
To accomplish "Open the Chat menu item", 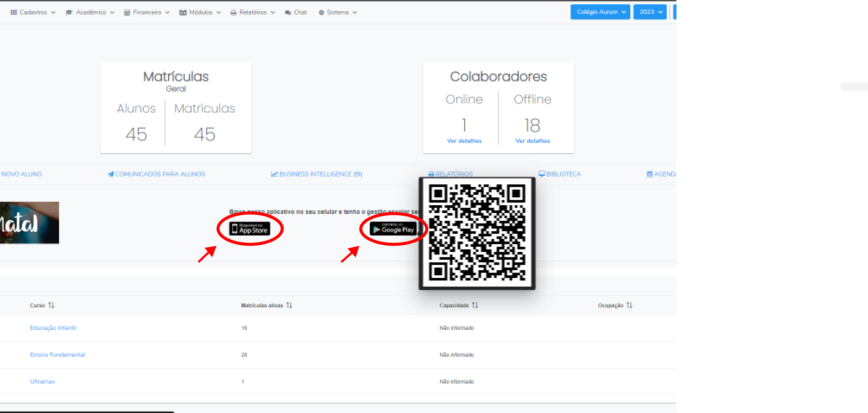I will click(x=296, y=13).
